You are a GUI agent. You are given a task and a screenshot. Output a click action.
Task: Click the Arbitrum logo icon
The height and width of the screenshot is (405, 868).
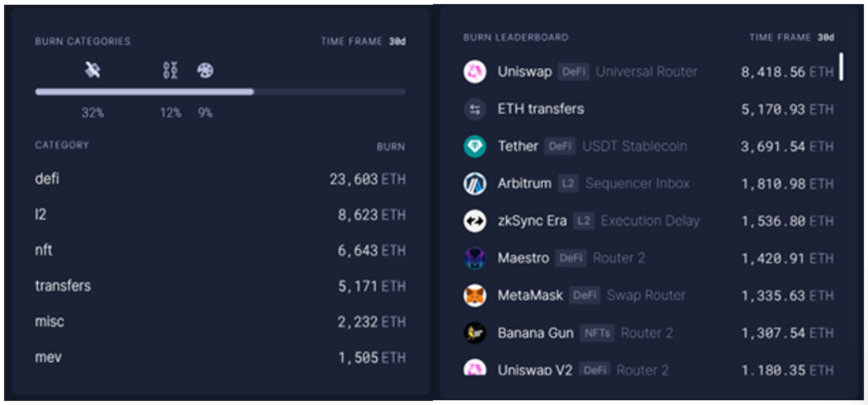(x=475, y=184)
